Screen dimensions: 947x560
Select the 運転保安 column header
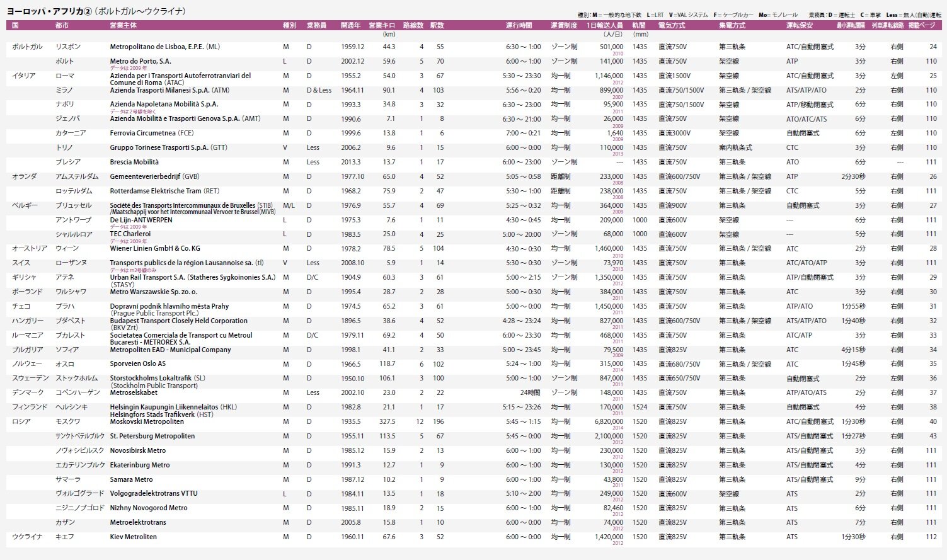[800, 25]
